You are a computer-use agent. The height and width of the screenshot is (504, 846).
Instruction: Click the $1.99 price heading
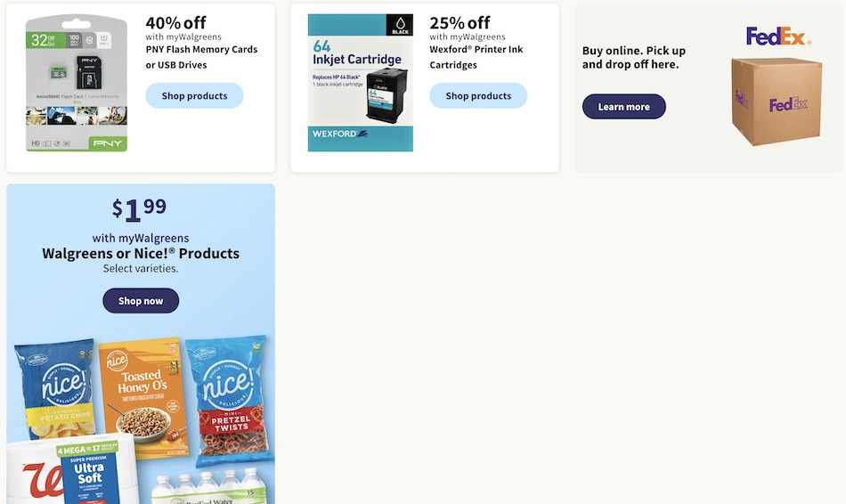point(139,209)
